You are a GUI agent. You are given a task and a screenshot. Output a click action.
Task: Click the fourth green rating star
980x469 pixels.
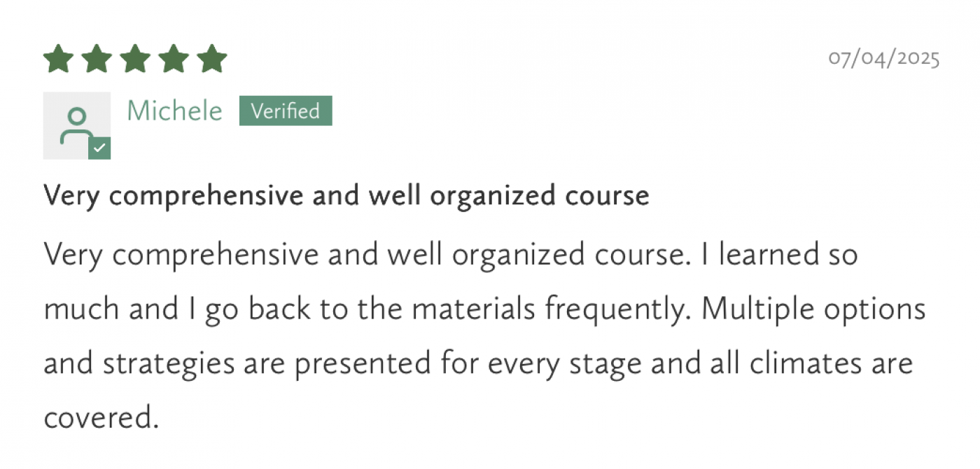click(174, 59)
